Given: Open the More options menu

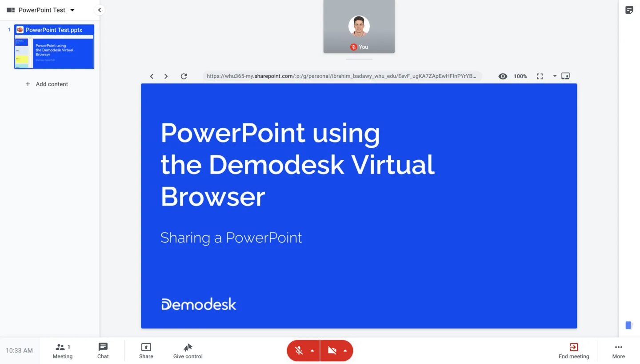Looking at the screenshot, I should pos(619,351).
